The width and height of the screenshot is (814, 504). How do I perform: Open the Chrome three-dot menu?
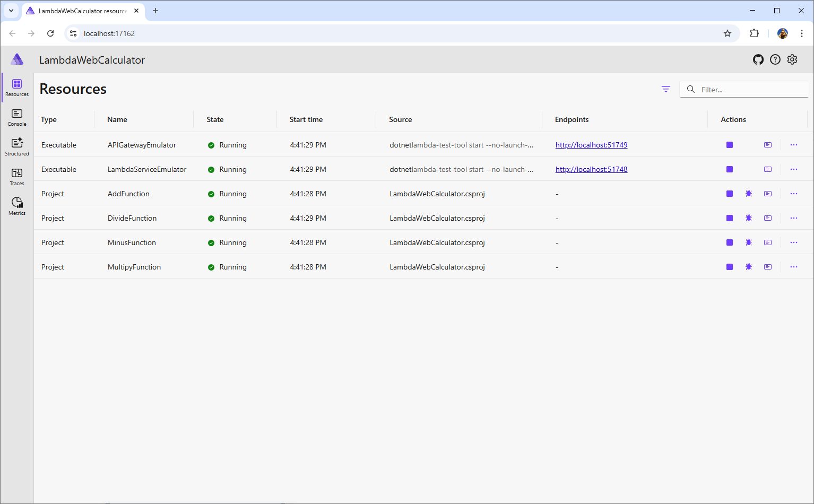click(x=802, y=33)
